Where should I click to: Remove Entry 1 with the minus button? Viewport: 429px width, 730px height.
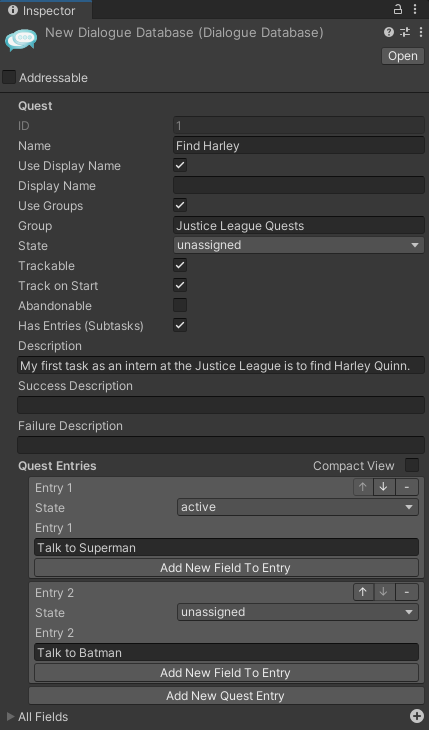[x=407, y=487]
